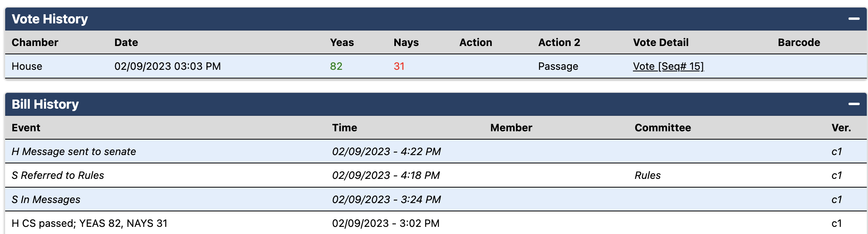The width and height of the screenshot is (868, 234).
Task: Click the H CS passed event row
Action: click(x=89, y=223)
